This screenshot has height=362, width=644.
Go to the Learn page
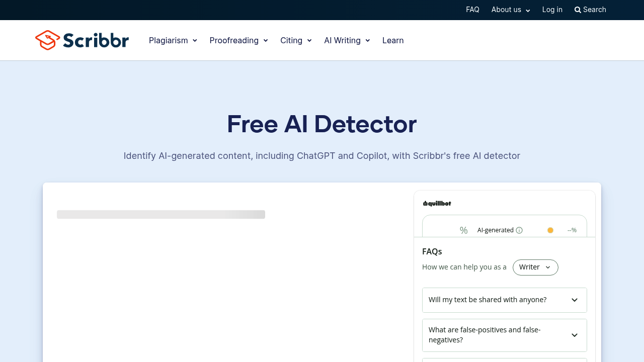click(x=393, y=40)
